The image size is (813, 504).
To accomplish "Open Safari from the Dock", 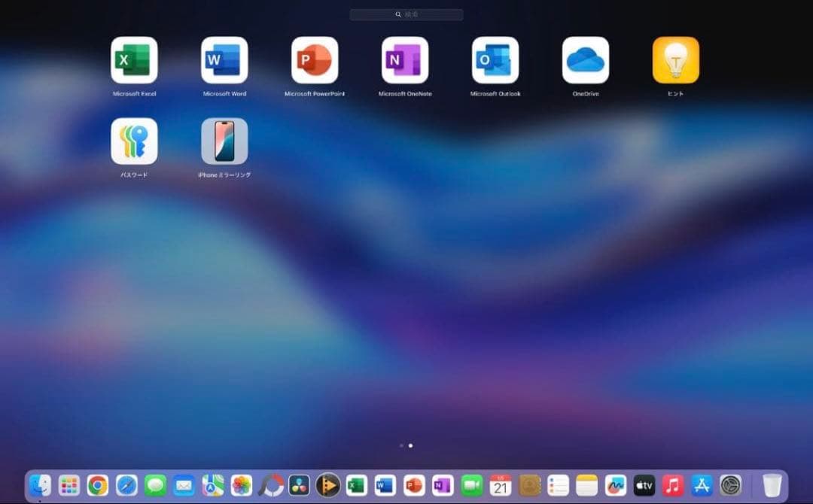I will pyautogui.click(x=125, y=485).
